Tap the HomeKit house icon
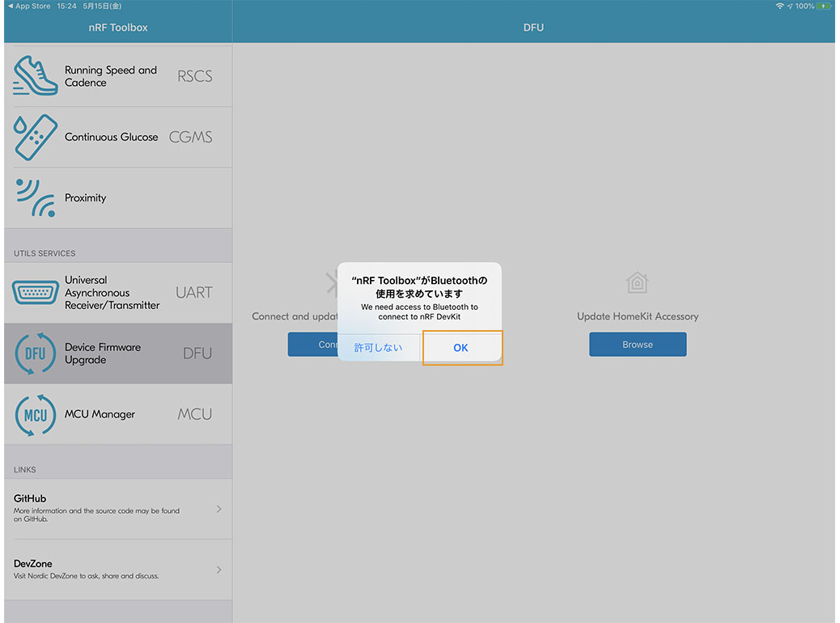Viewport: 840px width, 623px height. coord(638,282)
